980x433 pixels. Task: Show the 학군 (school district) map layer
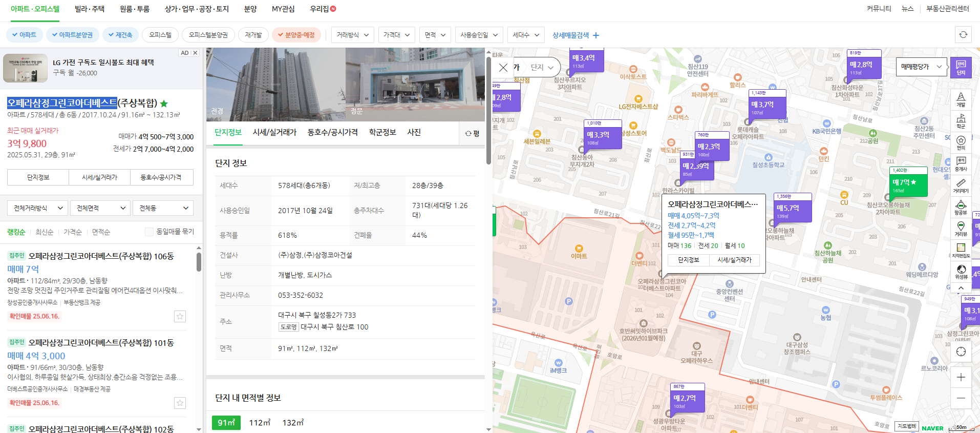961,121
